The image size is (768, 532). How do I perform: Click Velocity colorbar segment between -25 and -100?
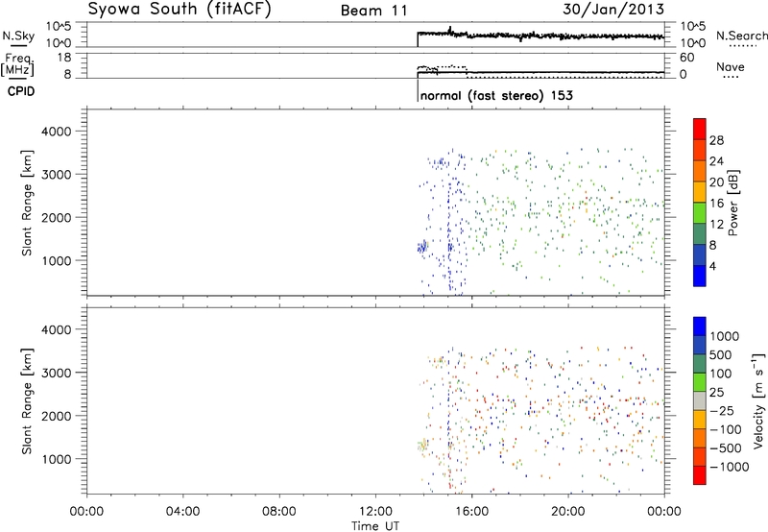click(x=700, y=420)
